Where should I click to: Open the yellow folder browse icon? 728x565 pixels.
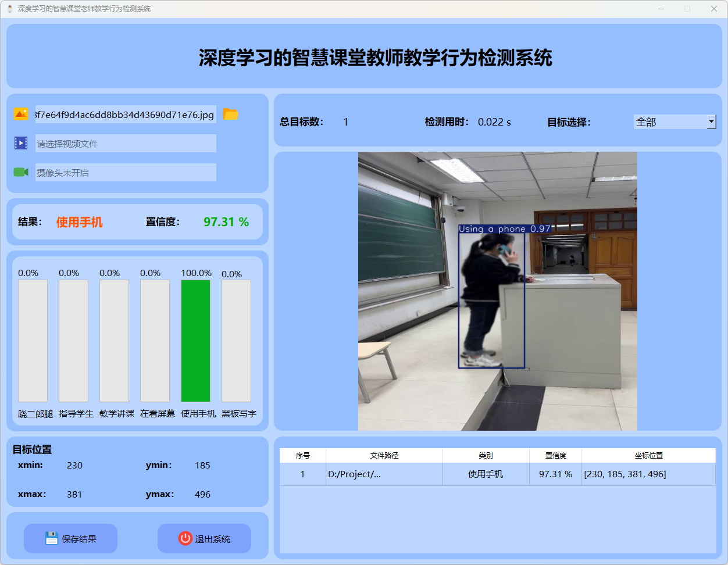point(231,115)
